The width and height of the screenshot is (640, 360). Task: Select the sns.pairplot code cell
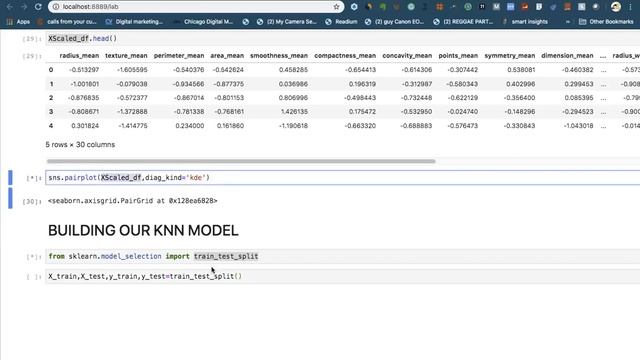click(343, 178)
